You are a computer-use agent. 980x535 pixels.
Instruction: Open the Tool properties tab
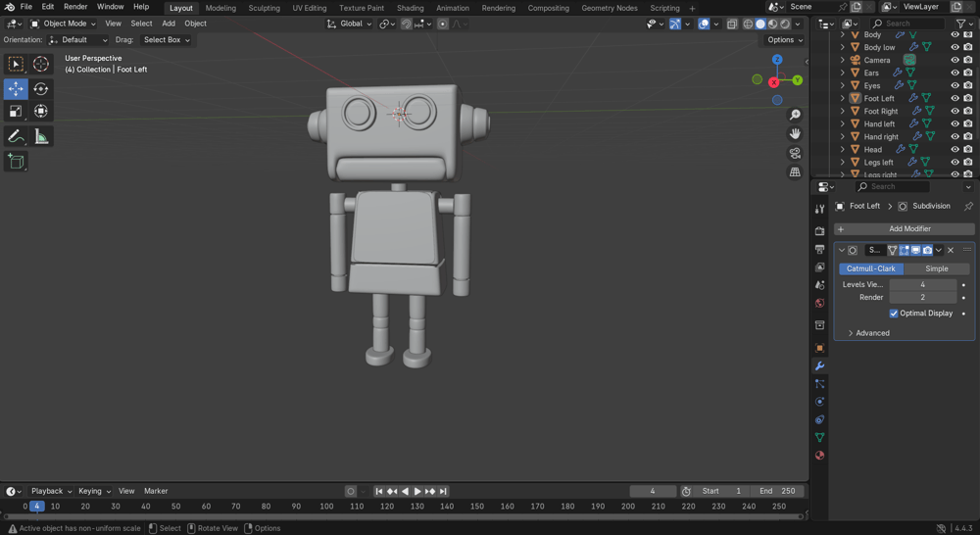tap(820, 209)
